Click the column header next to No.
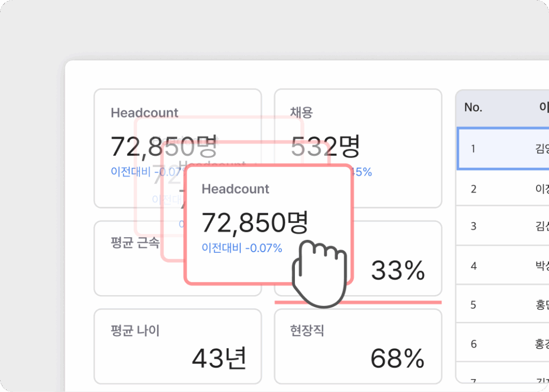This screenshot has width=549, height=392. (x=543, y=108)
